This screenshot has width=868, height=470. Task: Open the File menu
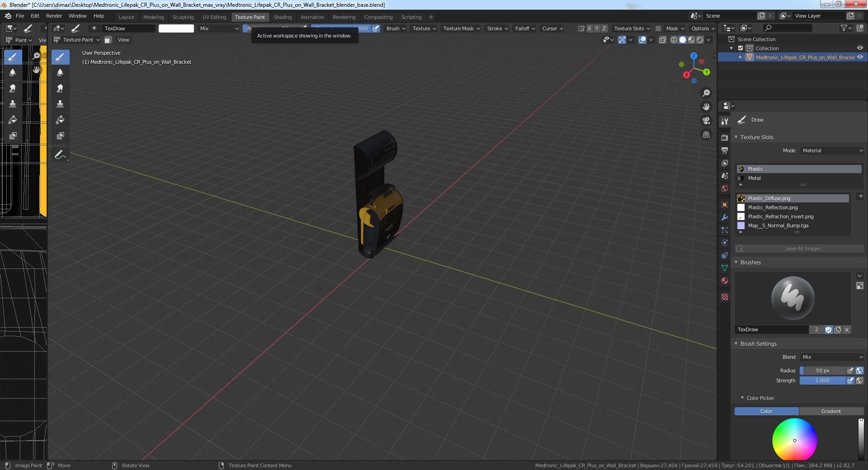[20, 16]
